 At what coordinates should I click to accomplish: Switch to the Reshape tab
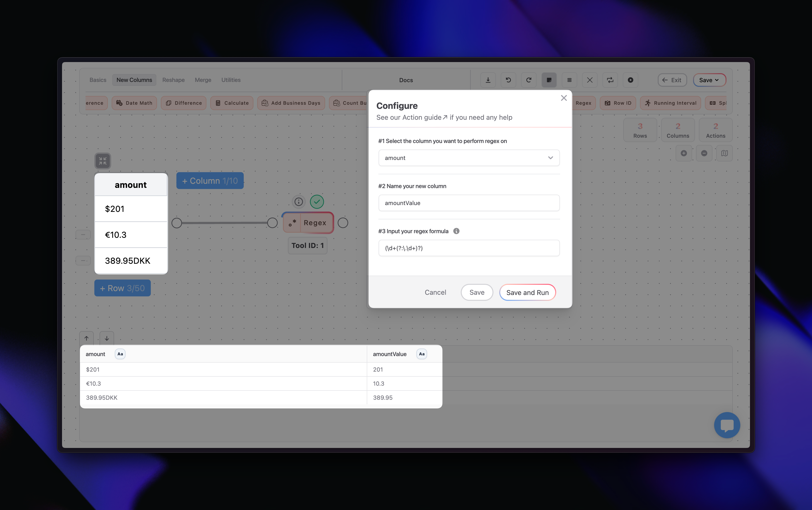pos(173,80)
